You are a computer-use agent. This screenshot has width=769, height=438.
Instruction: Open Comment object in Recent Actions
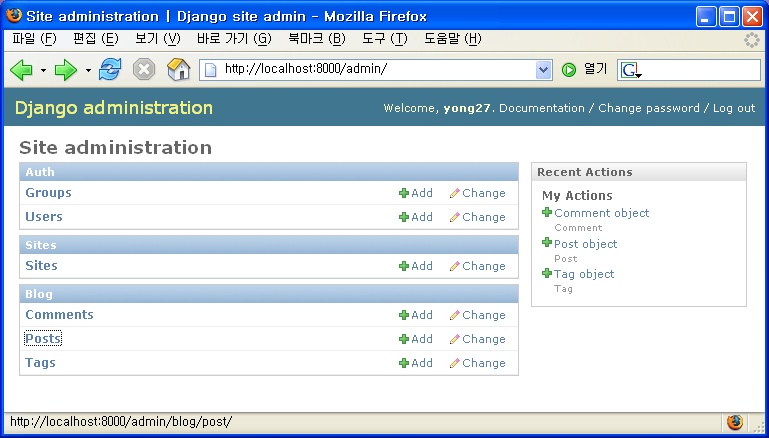(x=601, y=213)
